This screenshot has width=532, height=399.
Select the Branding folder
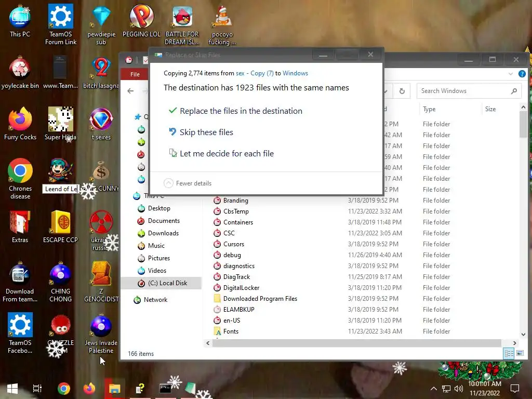[x=235, y=201]
